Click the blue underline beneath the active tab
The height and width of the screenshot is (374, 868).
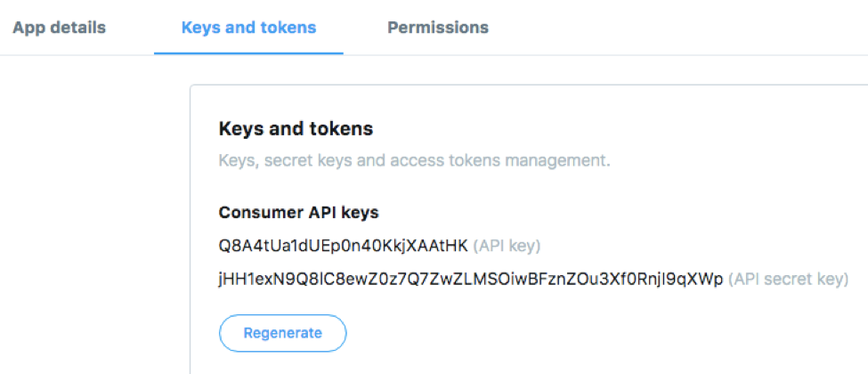click(248, 53)
